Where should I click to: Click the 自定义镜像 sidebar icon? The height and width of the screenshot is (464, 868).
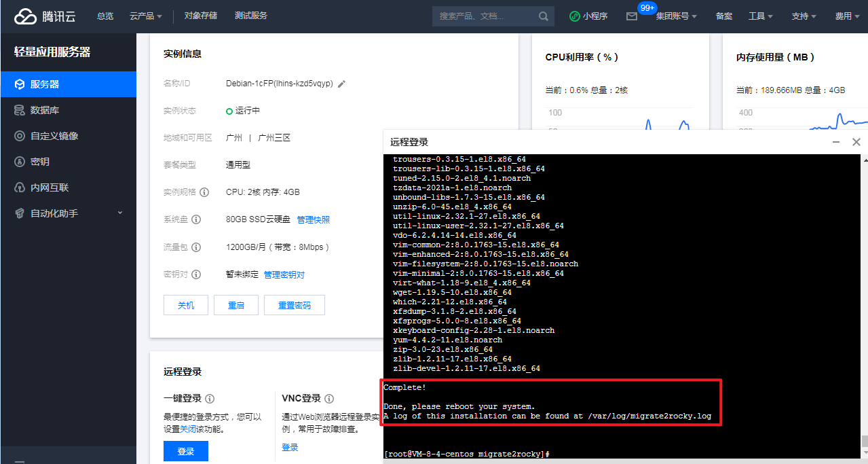[20, 136]
